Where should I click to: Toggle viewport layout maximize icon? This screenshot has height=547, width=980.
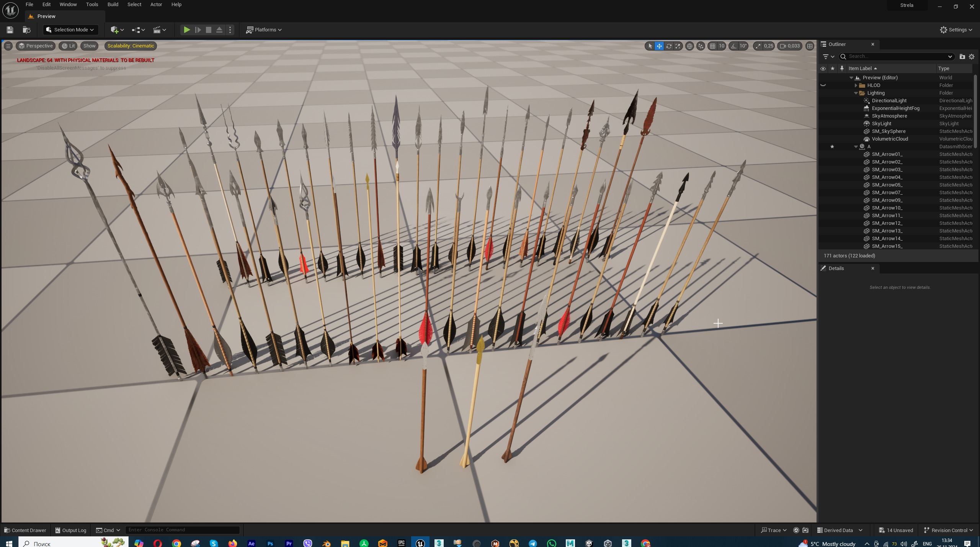[x=810, y=46]
